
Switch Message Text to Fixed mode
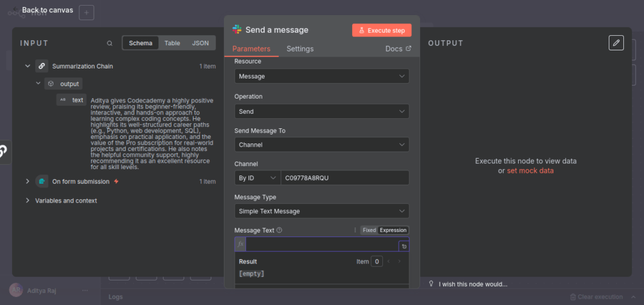click(x=369, y=230)
